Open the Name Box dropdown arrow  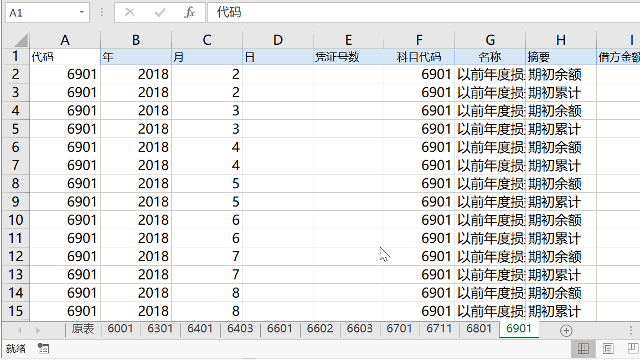coord(82,13)
